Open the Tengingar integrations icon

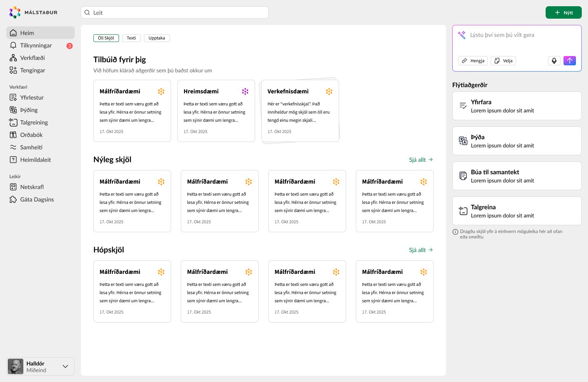(x=13, y=70)
